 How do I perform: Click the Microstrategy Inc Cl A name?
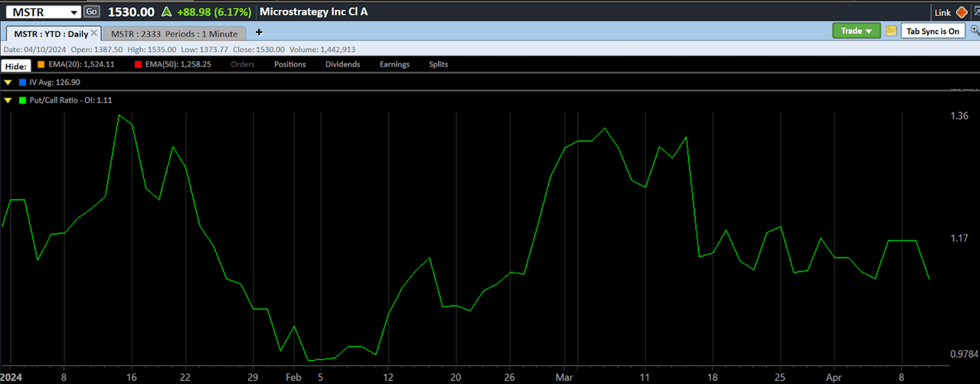coord(314,12)
